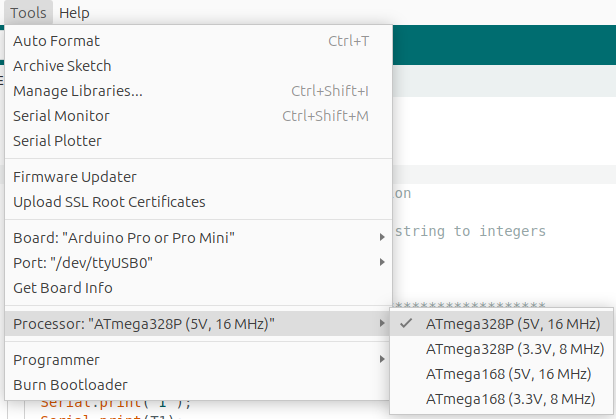
Task: Expand the Programmer submenu
Action: [199, 360]
